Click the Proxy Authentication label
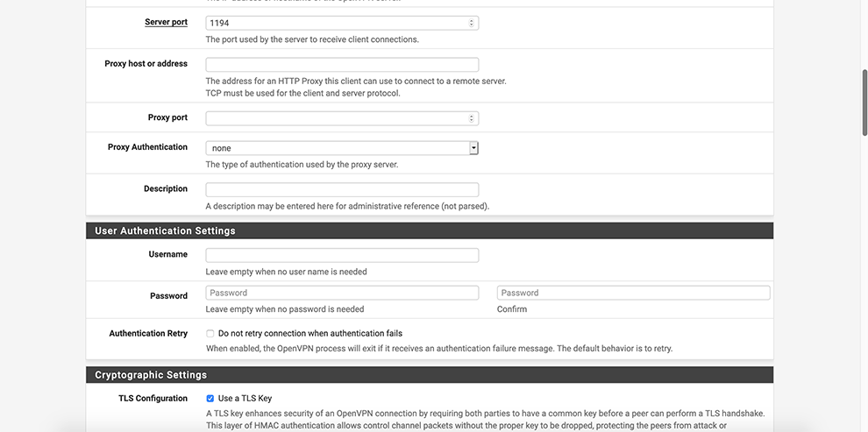 [147, 147]
